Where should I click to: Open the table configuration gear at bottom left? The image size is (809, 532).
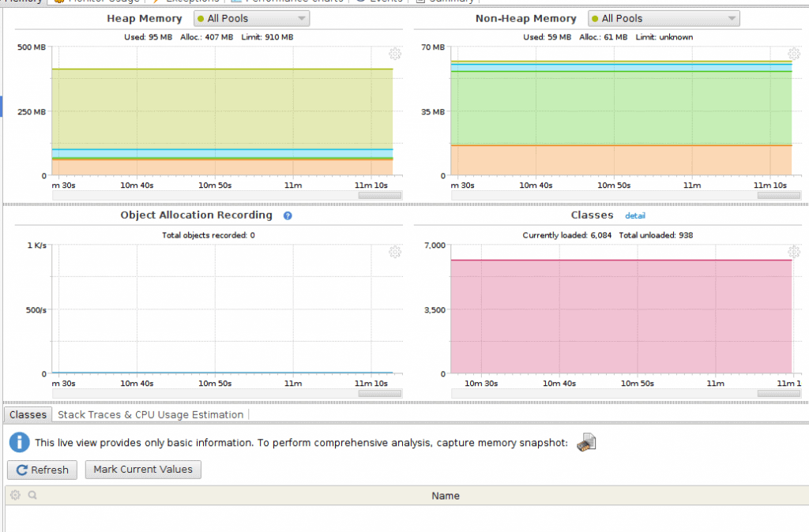pyautogui.click(x=14, y=495)
